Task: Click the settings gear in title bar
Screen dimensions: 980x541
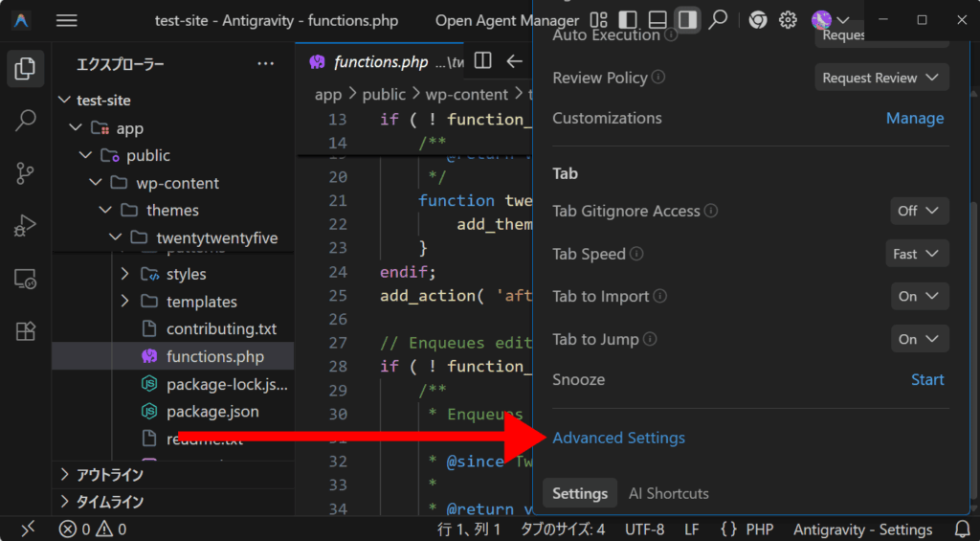Action: tap(788, 20)
